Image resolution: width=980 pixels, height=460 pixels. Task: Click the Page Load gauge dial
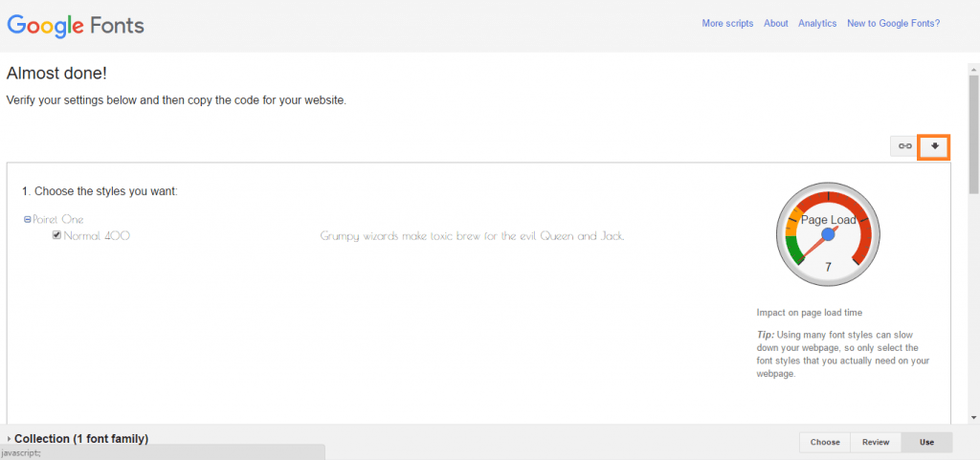(x=828, y=234)
